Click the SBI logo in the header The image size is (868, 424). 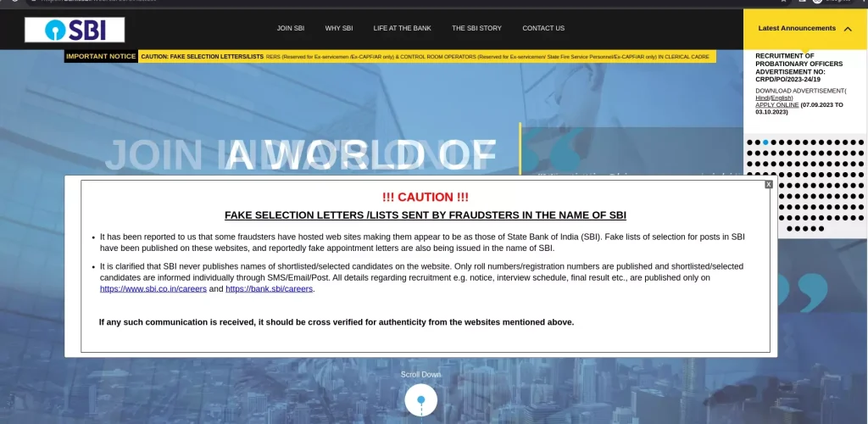pyautogui.click(x=75, y=30)
